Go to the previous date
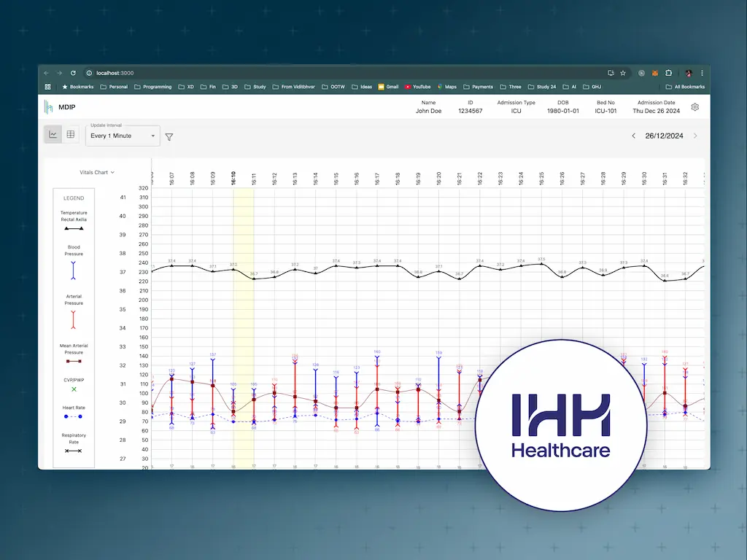The image size is (747, 560). (x=633, y=136)
